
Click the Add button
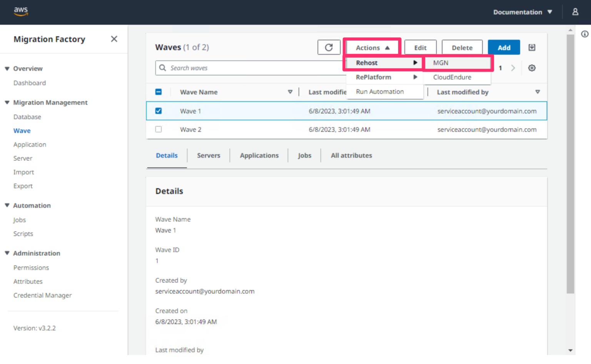(504, 47)
